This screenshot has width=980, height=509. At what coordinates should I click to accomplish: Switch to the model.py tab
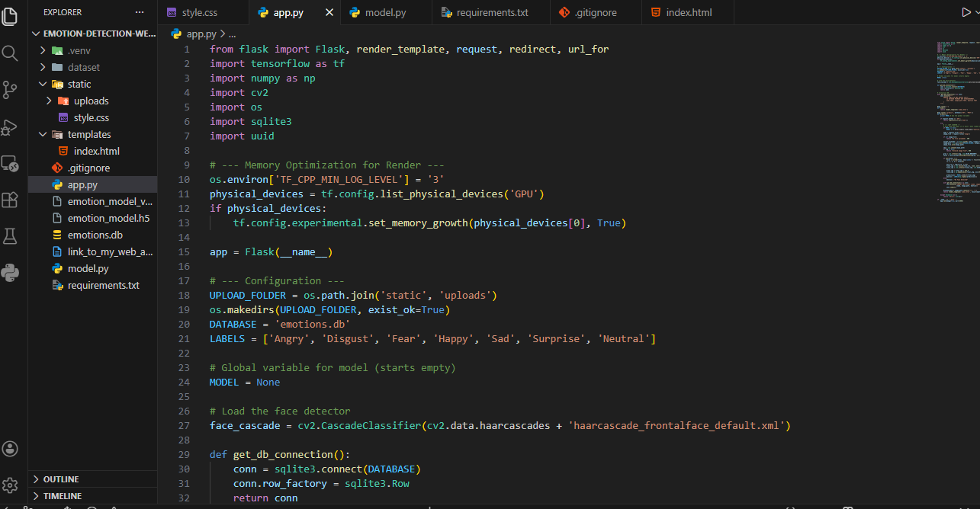385,12
